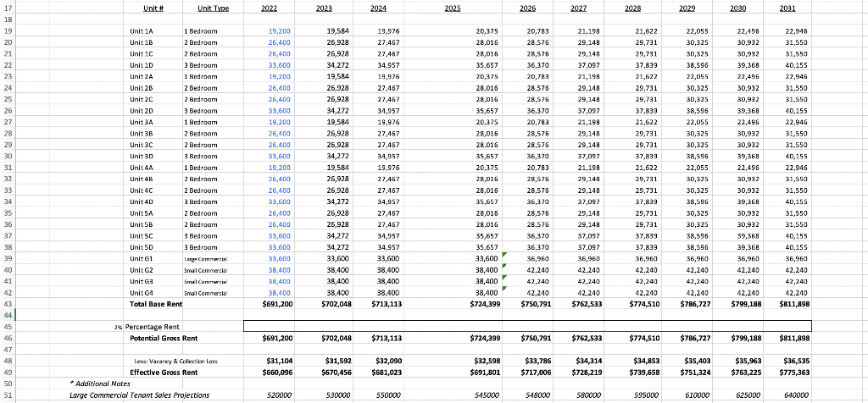Image resolution: width=868 pixels, height=403 pixels.
Task: Select row number 39 header
Action: click(7, 258)
